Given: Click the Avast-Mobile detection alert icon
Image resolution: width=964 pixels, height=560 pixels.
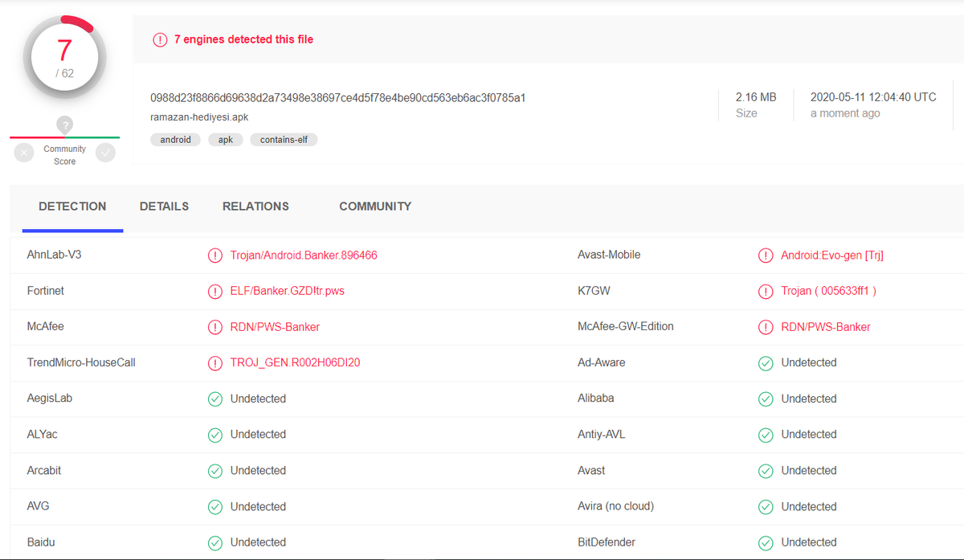Looking at the screenshot, I should [766, 255].
